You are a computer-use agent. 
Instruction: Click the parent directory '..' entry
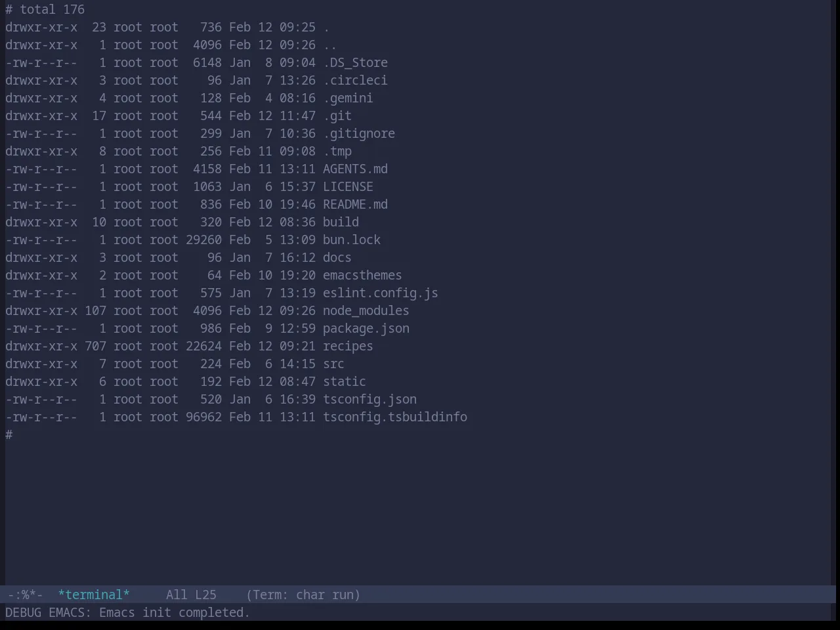coord(330,45)
